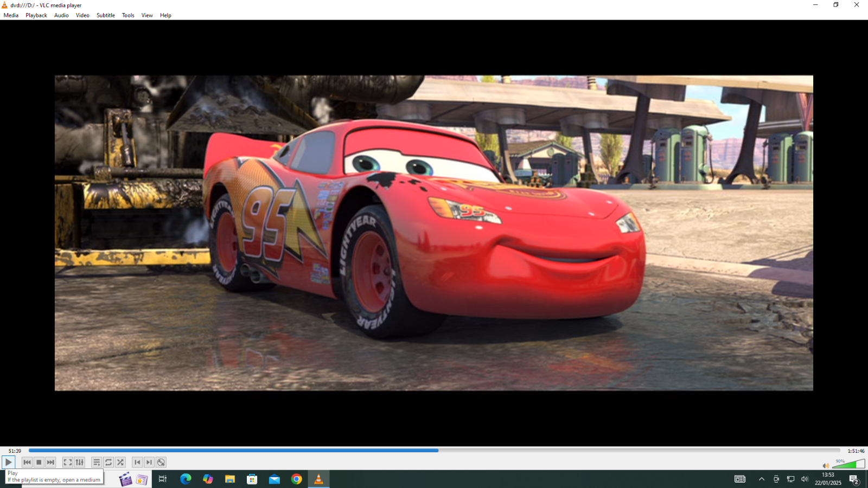Click the playback seek bar
Screen dimensions: 868x488
434,450
